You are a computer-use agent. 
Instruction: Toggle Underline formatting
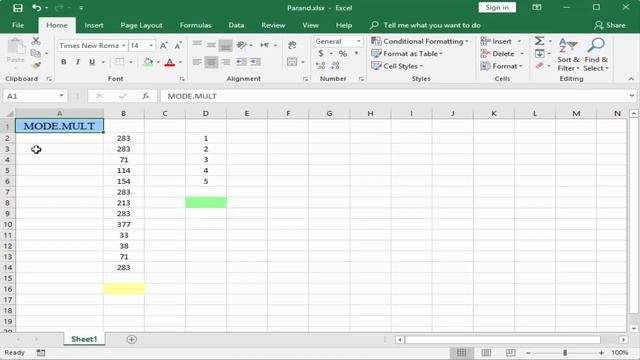coord(92,62)
